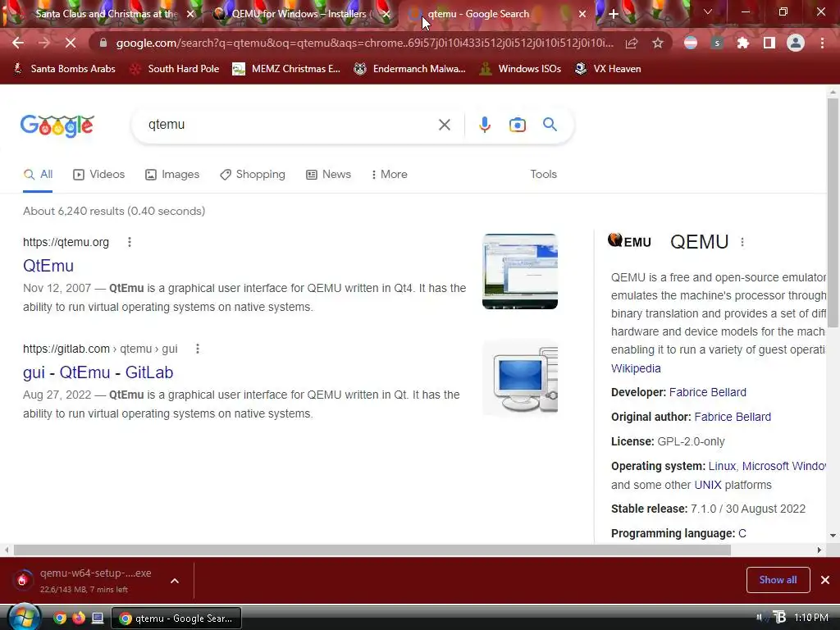Submit search with the magnifier icon
Viewport: 840px width, 630px height.
click(550, 125)
